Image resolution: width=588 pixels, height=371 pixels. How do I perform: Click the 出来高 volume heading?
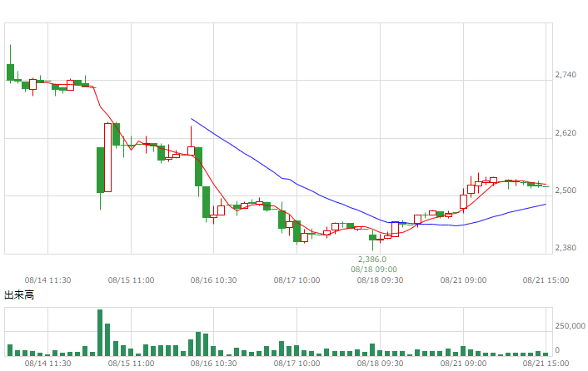tap(19, 295)
